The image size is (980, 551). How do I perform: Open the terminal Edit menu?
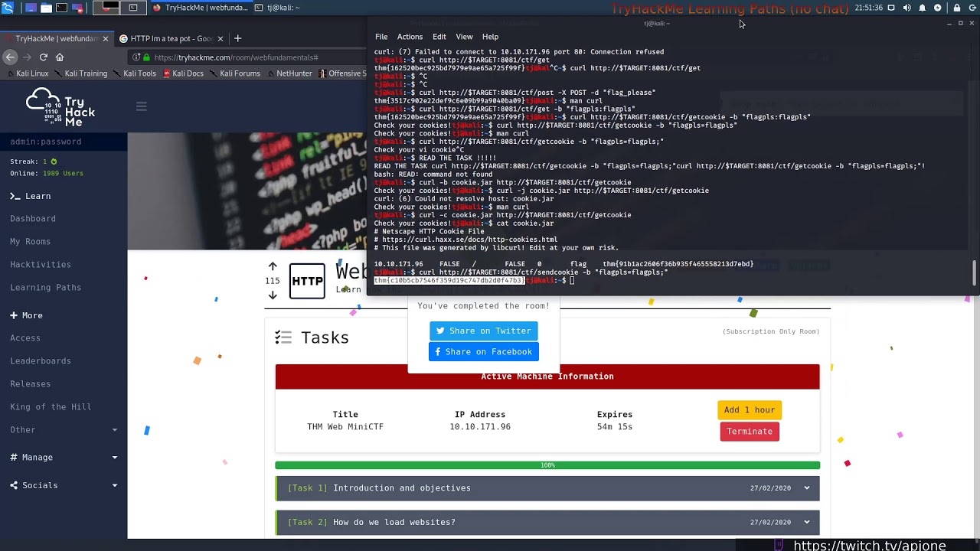[x=439, y=37]
